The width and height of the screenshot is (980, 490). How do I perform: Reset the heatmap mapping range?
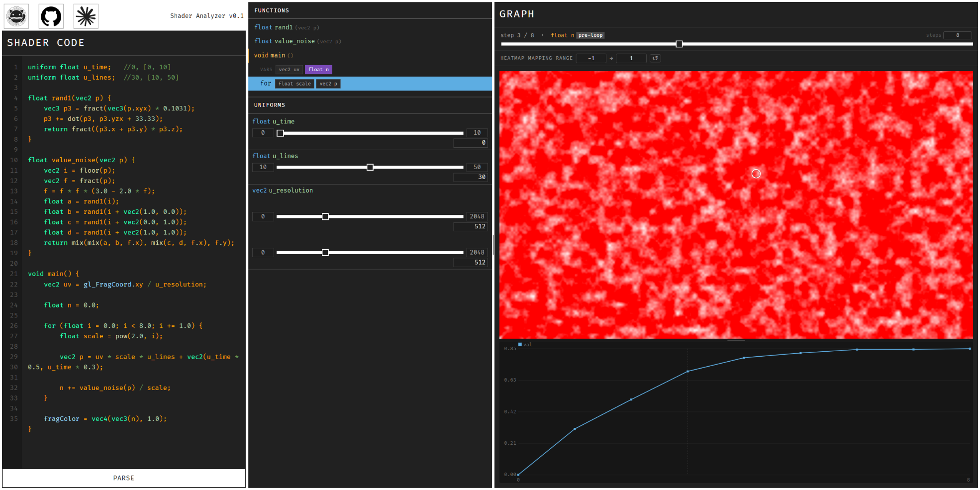[x=655, y=58]
